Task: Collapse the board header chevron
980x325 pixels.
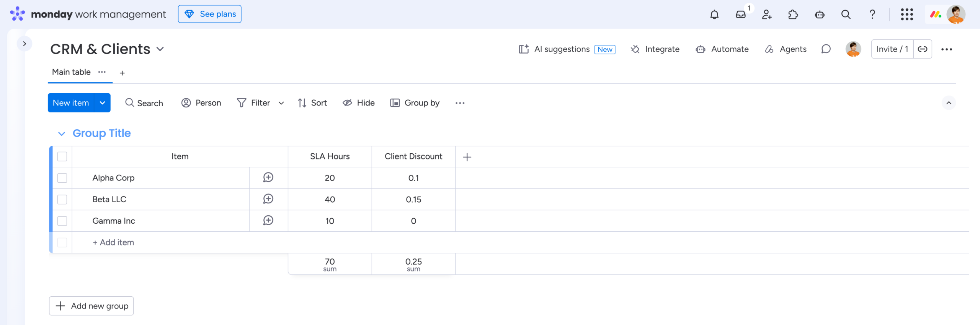Action: [x=949, y=103]
